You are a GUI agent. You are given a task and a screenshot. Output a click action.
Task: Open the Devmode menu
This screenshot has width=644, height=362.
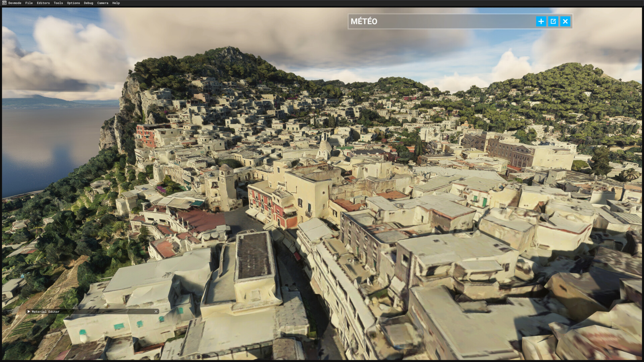(x=15, y=3)
